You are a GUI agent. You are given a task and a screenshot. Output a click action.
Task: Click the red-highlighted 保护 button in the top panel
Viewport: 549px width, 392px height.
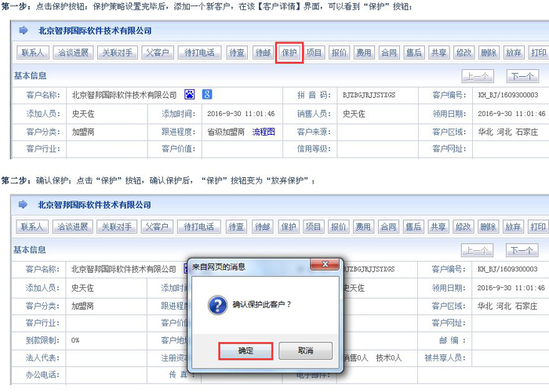[289, 53]
